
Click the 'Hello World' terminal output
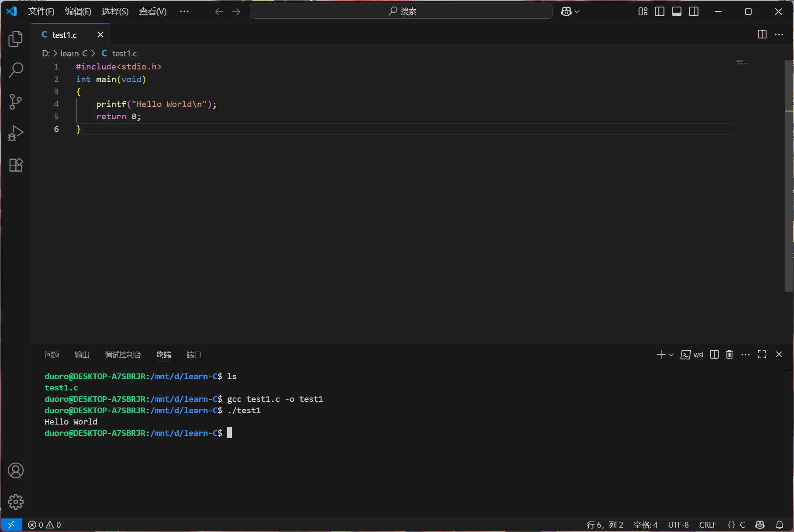[x=71, y=421]
